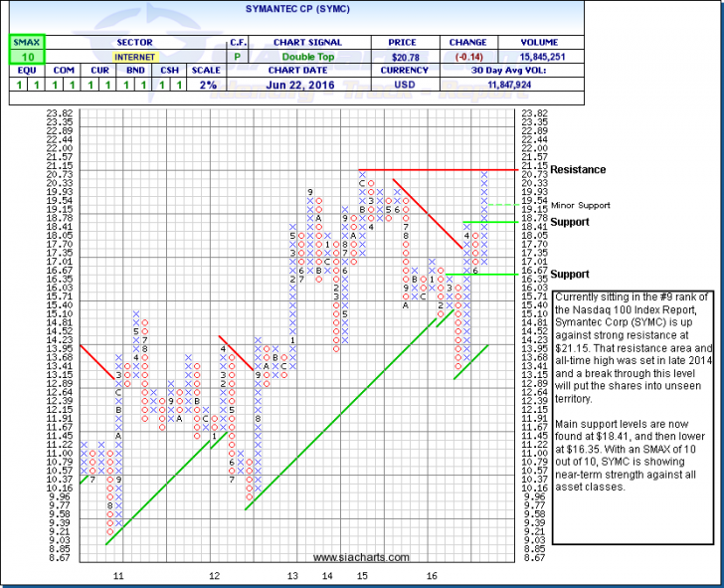Select year 13 on the time axis
This screenshot has height=588, width=724.
291,576
